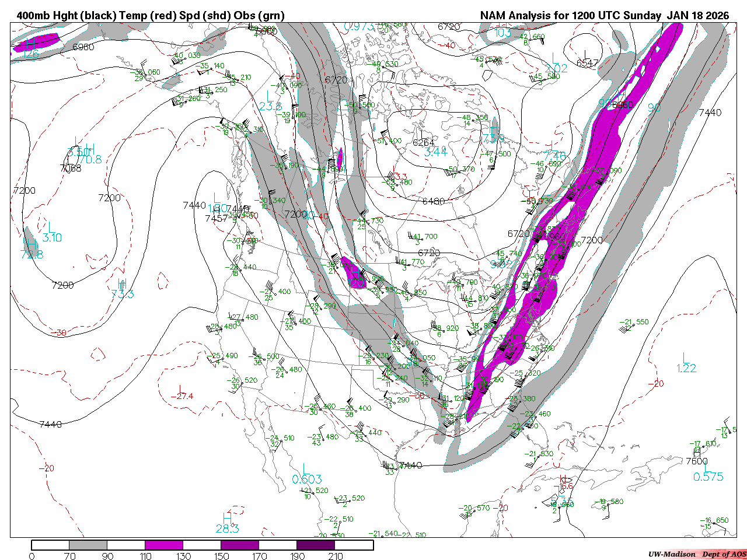This screenshot has width=747, height=560.
Task: Click the 6547 height label near top right
Action: [x=588, y=63]
